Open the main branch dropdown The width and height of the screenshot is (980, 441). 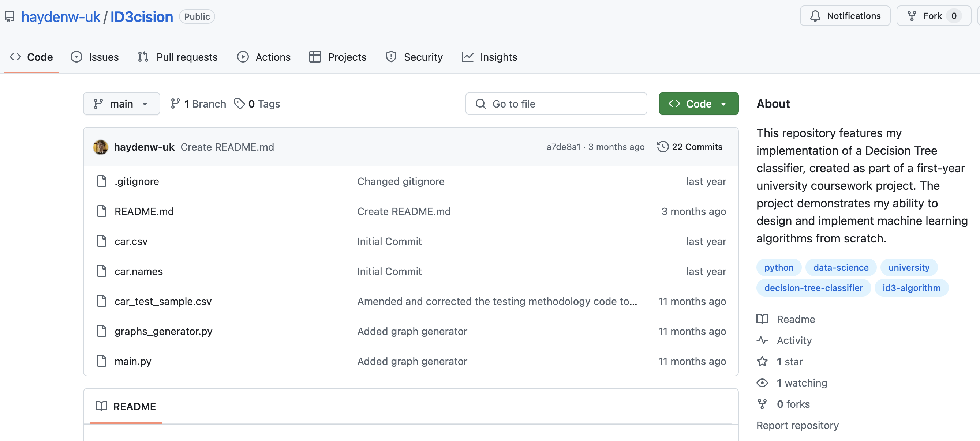[x=121, y=103]
